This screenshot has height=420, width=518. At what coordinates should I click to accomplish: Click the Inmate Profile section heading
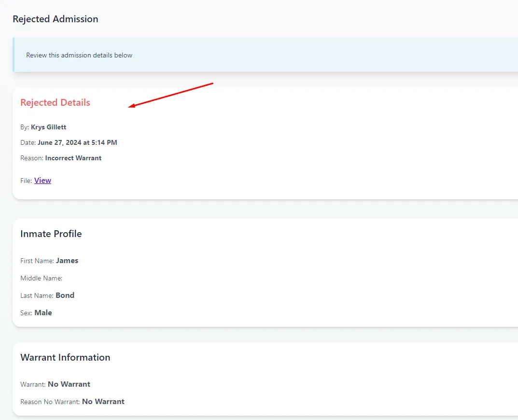tap(51, 234)
